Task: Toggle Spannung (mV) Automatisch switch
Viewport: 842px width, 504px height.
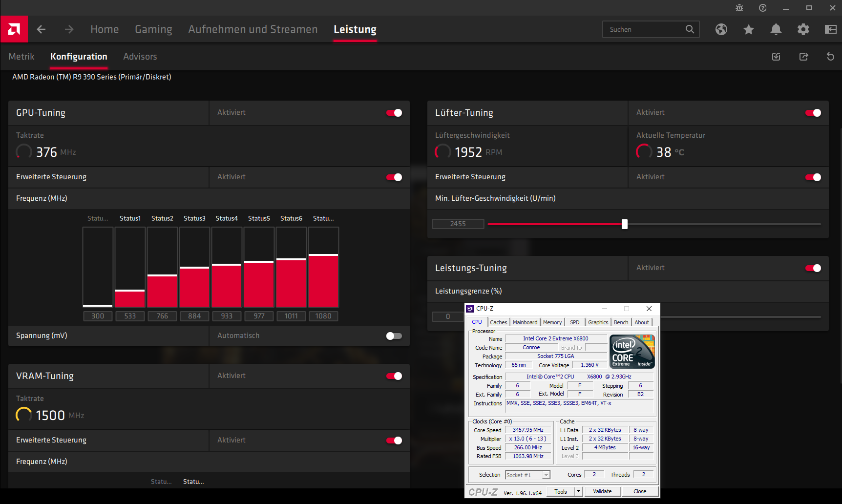Action: pos(394,336)
